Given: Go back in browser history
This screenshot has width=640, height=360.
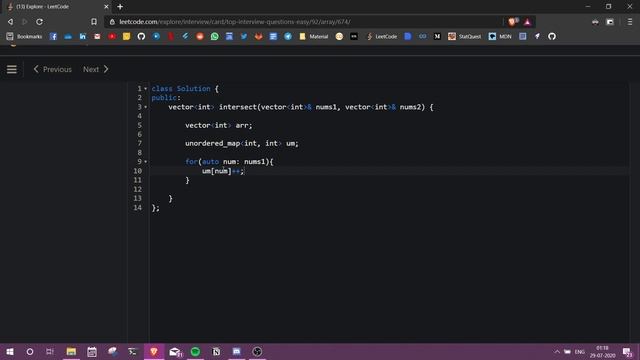Looking at the screenshot, I should (x=10, y=22).
